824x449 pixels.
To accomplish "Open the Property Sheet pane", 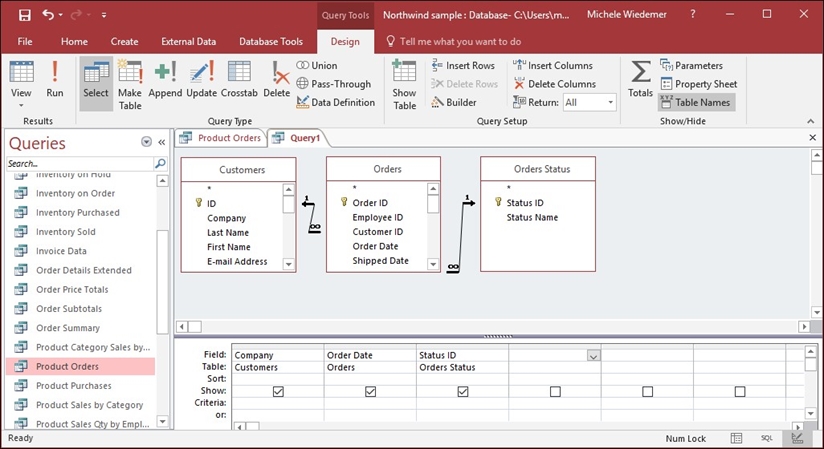I will point(699,84).
